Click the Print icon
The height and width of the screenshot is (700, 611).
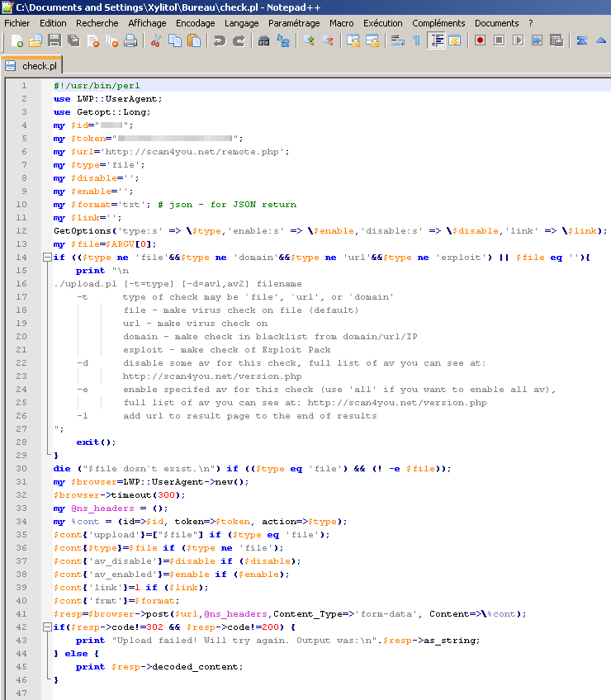click(130, 41)
